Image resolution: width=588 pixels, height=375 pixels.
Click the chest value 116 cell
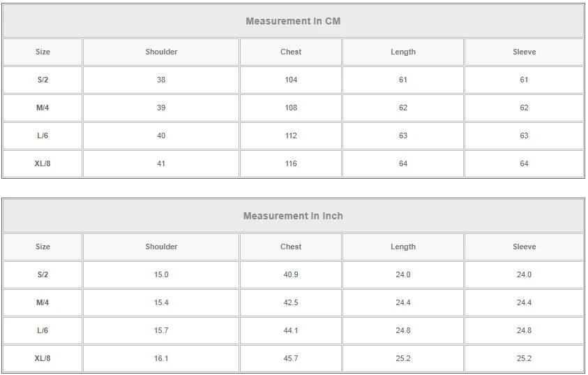291,163
